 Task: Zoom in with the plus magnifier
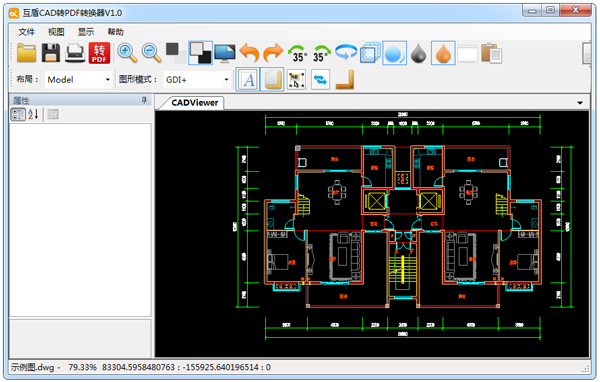[x=127, y=53]
